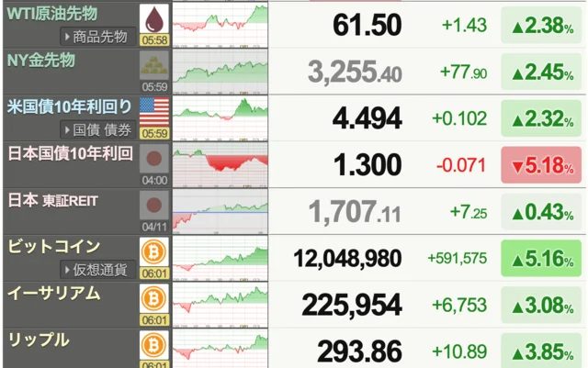The width and height of the screenshot is (588, 368).
Task: Click the Japan flag beside 東証REIT
Action: pos(153,206)
